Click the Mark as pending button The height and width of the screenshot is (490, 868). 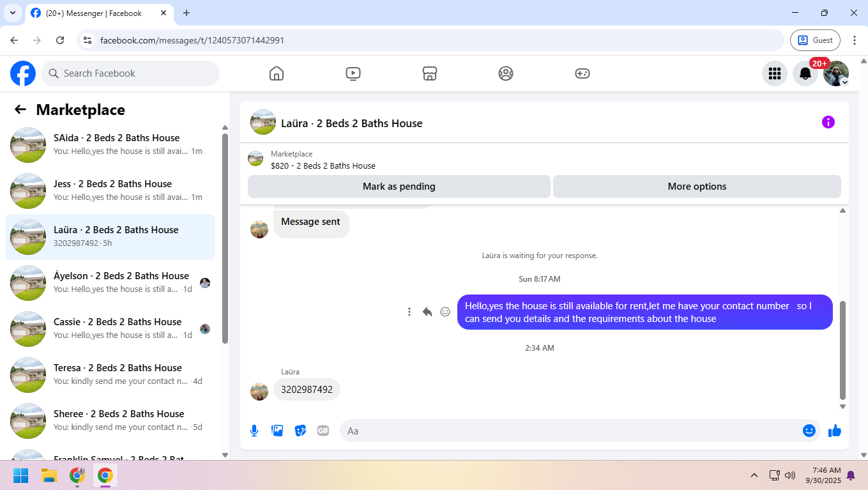399,187
